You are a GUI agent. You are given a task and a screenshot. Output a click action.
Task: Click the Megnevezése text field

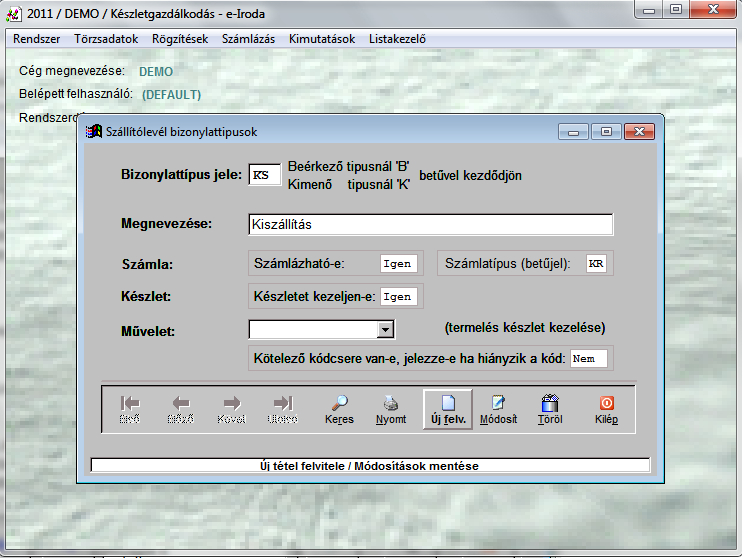[x=430, y=224]
